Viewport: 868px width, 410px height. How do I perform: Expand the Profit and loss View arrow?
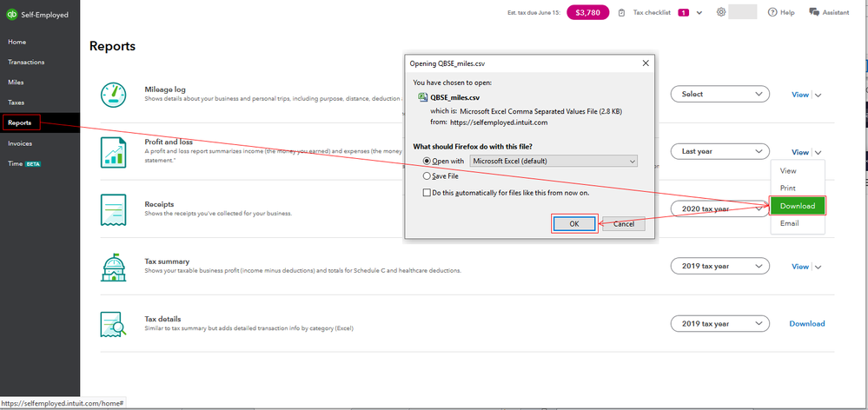(818, 153)
